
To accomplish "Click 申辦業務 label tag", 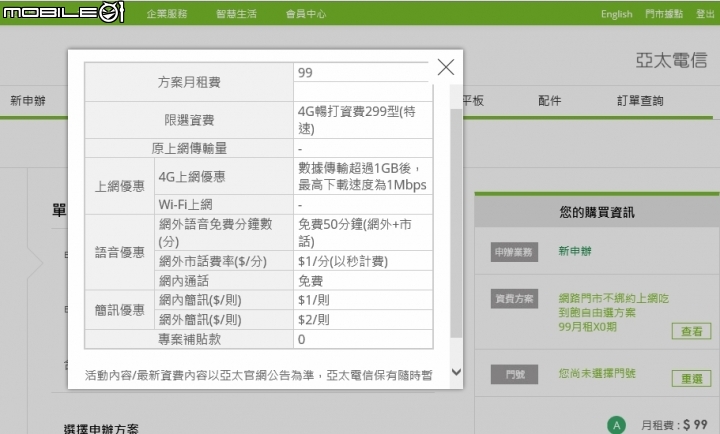I will [x=514, y=252].
